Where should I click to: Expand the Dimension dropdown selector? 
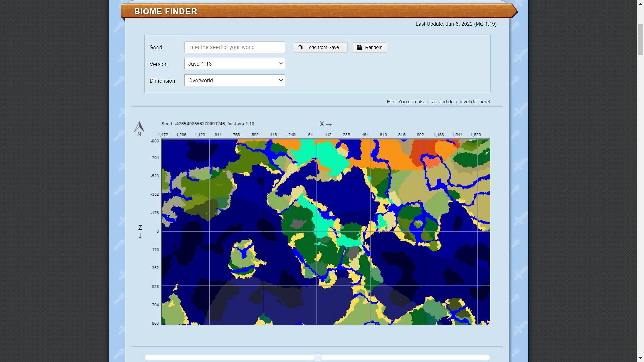[234, 80]
